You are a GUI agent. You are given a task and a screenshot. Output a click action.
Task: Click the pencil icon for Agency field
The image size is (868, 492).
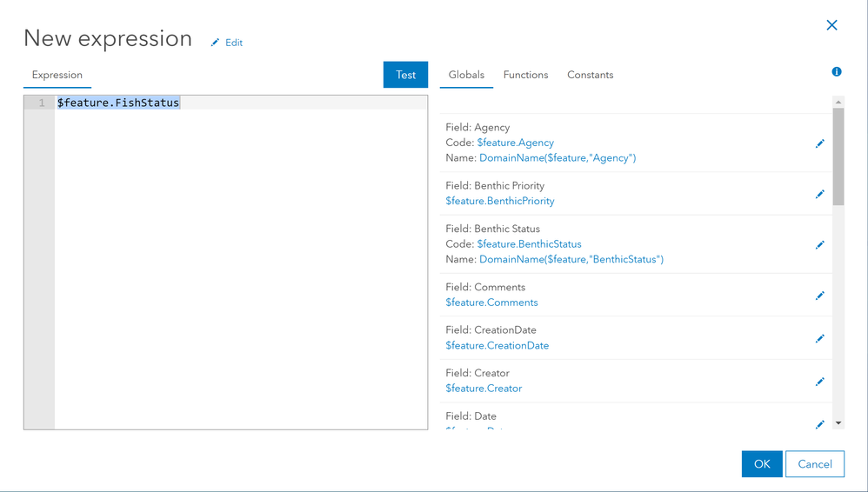820,143
